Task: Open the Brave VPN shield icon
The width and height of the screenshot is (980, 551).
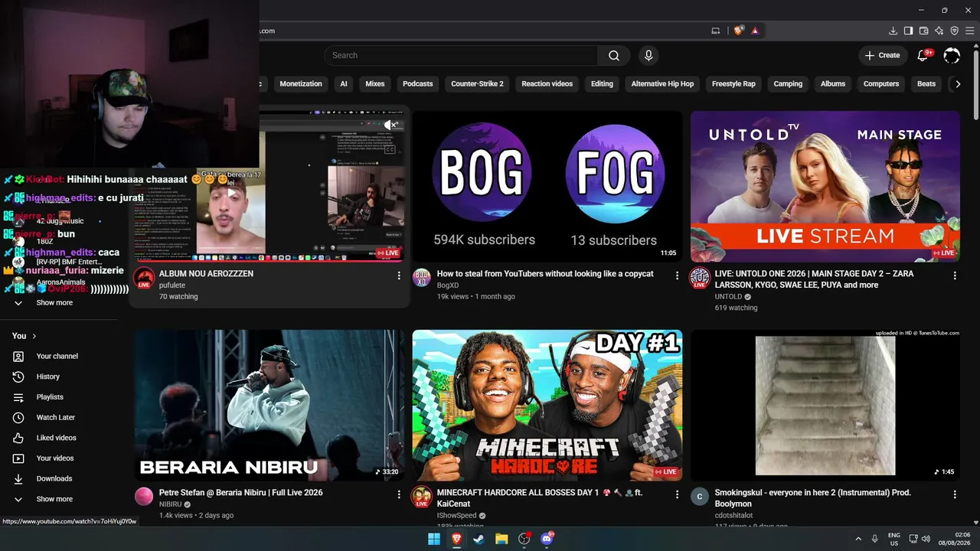Action: [954, 31]
